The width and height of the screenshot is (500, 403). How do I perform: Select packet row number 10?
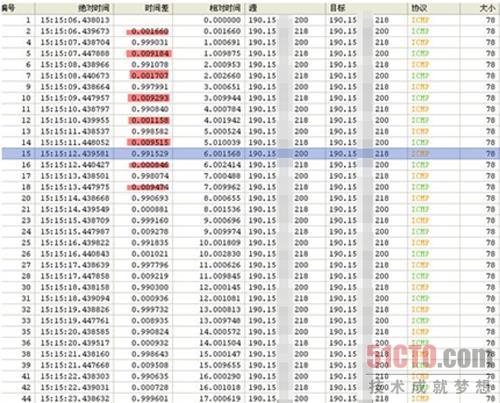[250, 98]
